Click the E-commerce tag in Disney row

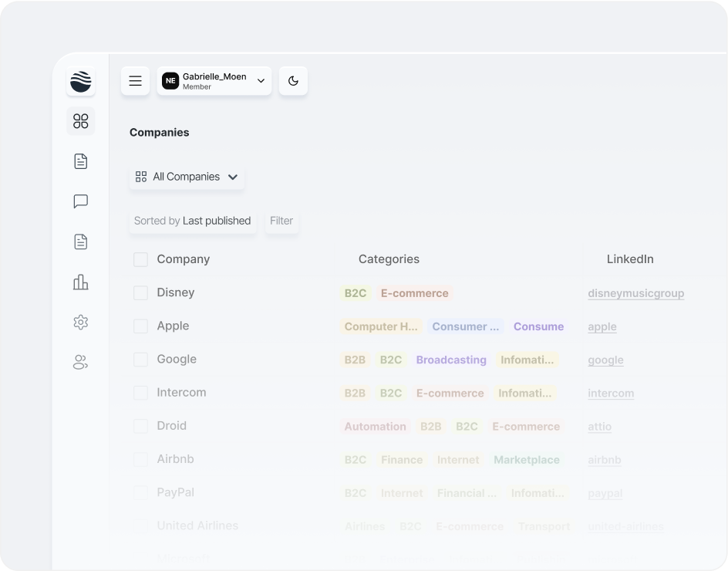[x=415, y=293]
